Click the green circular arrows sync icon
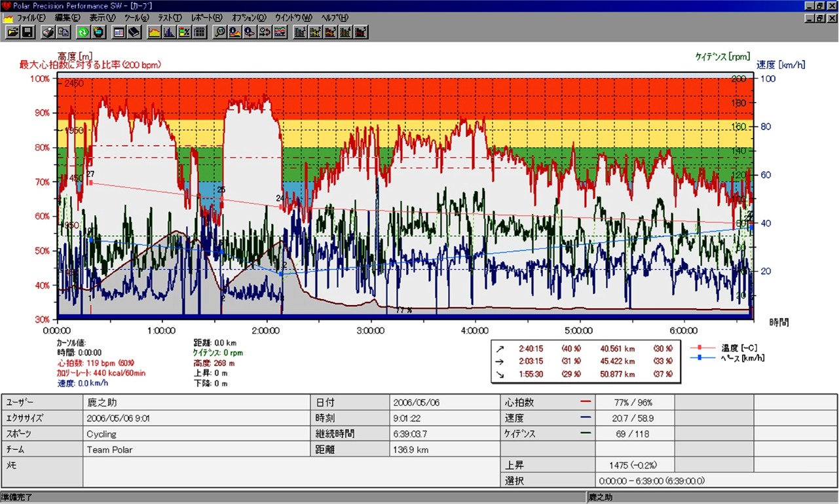 (83, 32)
